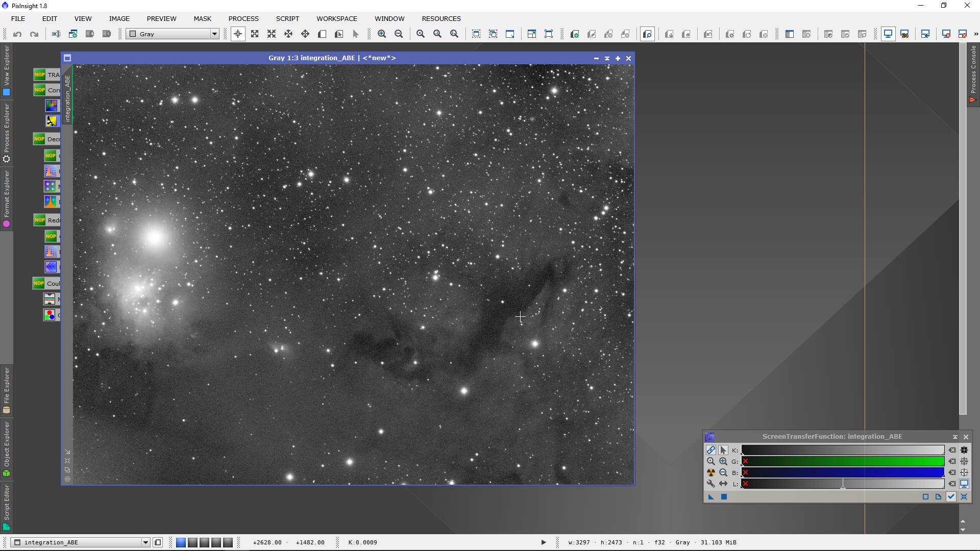The width and height of the screenshot is (980, 551).
Task: Click the white point readout icon in STF
Action: (x=964, y=472)
